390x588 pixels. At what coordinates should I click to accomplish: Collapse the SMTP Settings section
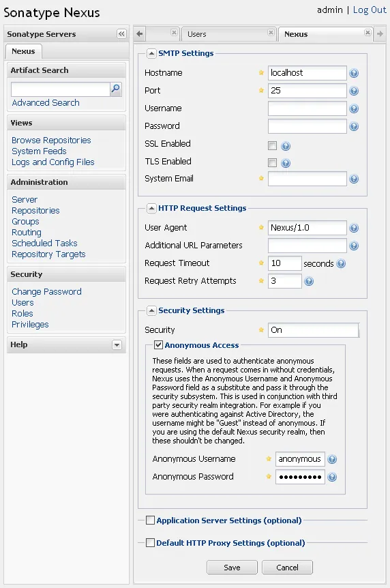[151, 54]
